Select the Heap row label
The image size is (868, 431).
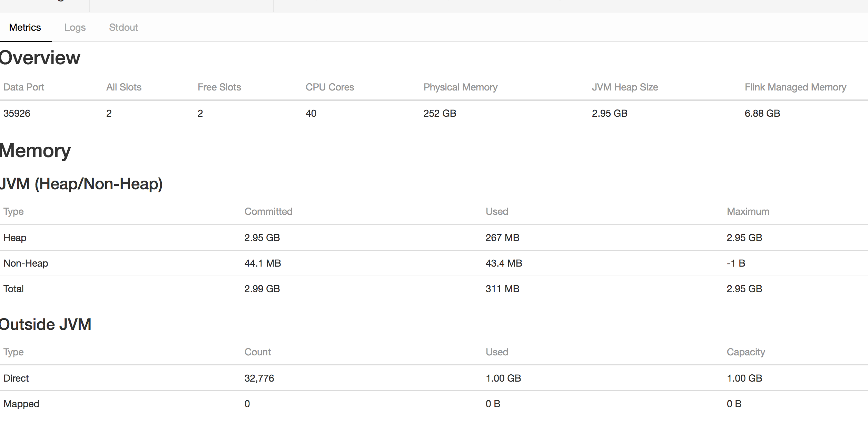(x=15, y=238)
